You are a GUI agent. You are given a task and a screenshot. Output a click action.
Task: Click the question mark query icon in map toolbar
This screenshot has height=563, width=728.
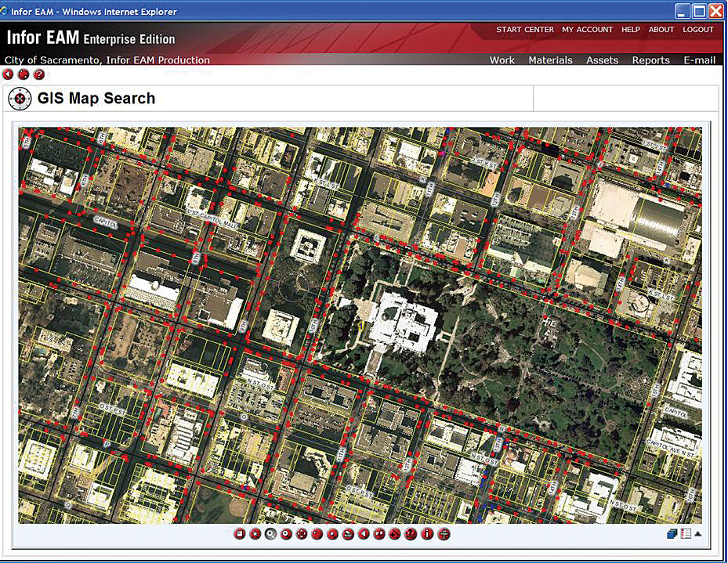pyautogui.click(x=411, y=534)
